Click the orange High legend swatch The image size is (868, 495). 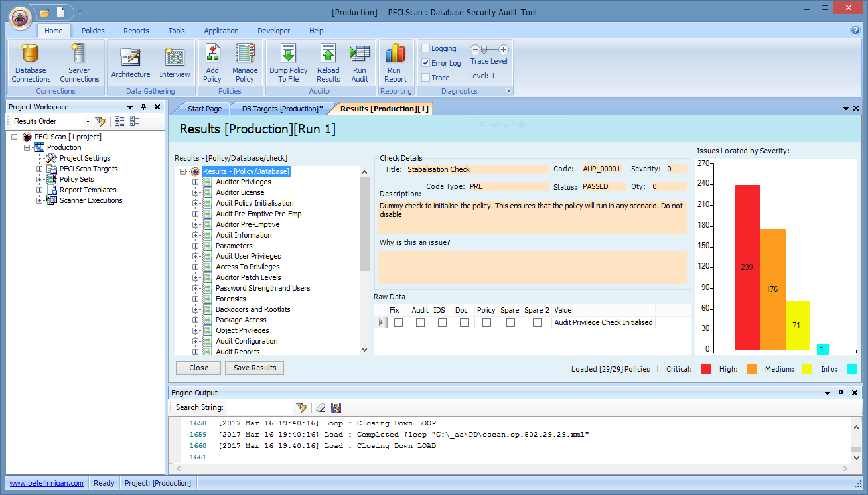pyautogui.click(x=751, y=368)
